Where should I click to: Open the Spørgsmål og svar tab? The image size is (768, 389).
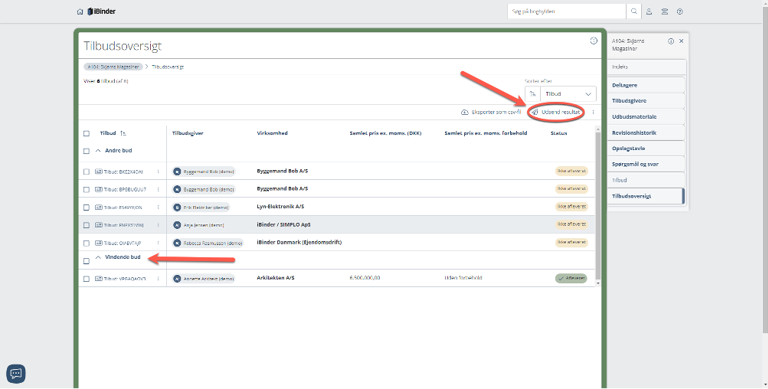(646, 164)
